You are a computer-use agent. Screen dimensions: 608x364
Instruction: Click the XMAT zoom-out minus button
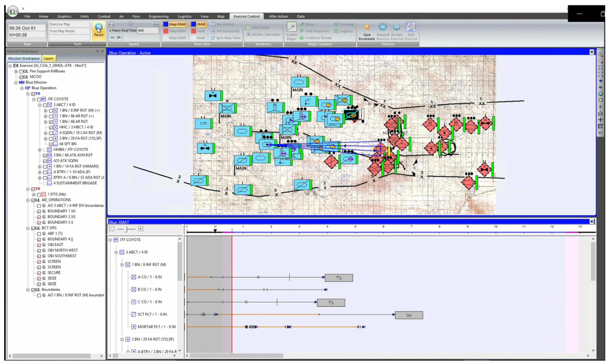point(112,229)
